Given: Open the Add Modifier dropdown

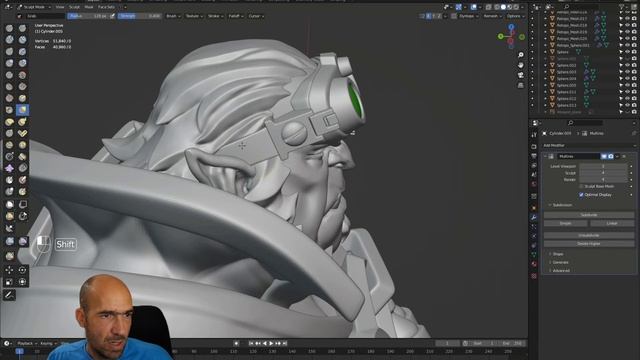Looking at the screenshot, I should 589,145.
